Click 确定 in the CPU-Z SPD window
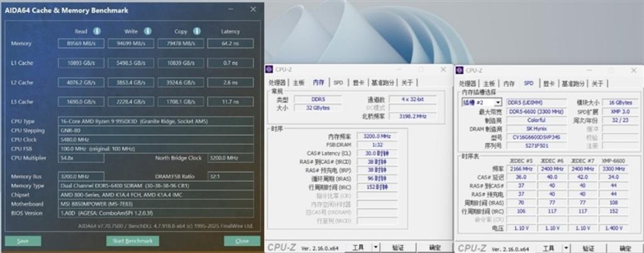Screen dimensions: 644x253 click(x=626, y=249)
